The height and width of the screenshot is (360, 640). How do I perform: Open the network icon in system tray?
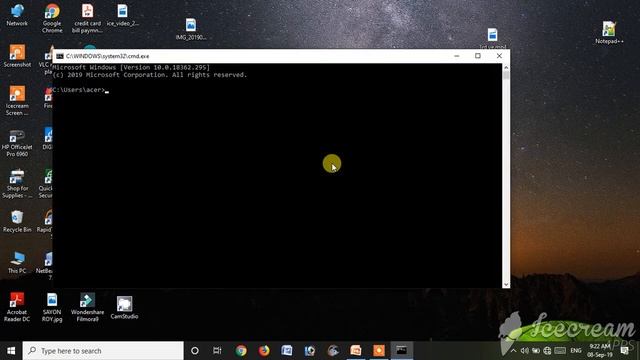pos(547,351)
